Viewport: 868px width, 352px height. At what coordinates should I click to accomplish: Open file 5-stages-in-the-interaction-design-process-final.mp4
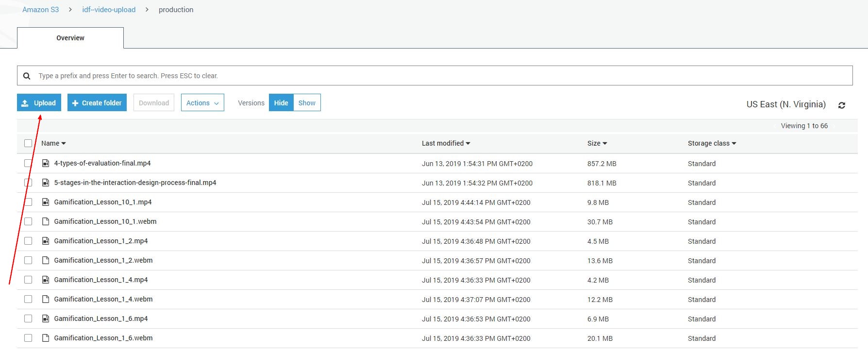tap(135, 183)
